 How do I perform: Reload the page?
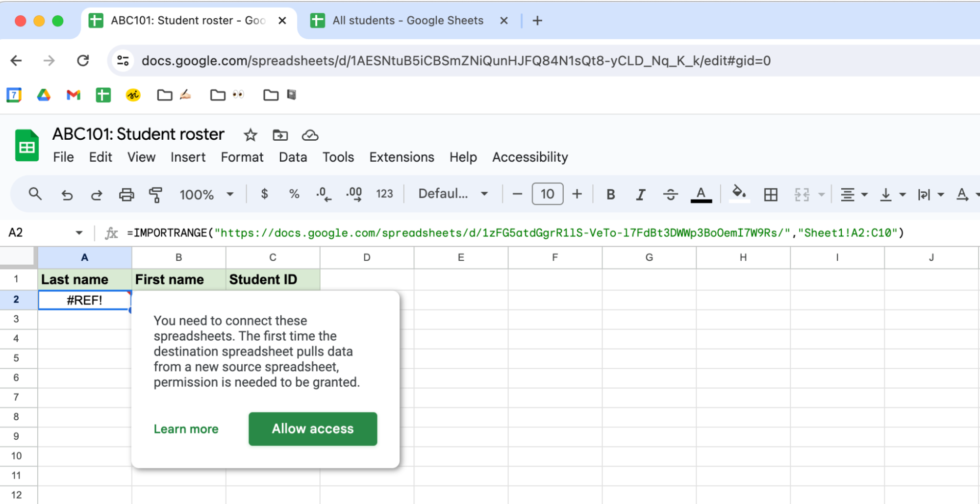click(x=83, y=61)
